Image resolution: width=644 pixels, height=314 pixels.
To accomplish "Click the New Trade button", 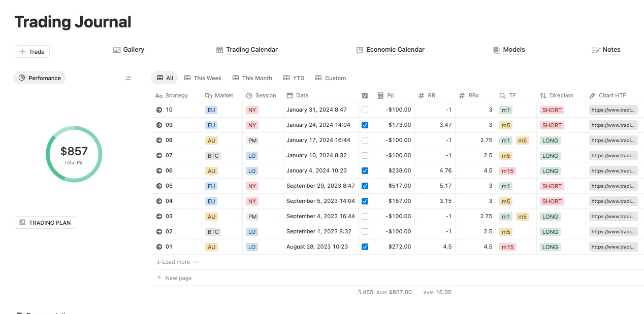I will (31, 51).
